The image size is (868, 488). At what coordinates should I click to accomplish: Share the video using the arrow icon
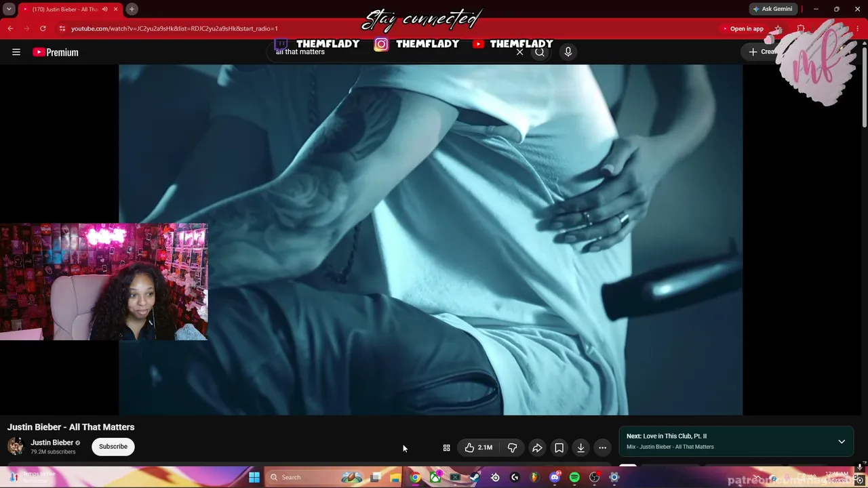tap(537, 447)
